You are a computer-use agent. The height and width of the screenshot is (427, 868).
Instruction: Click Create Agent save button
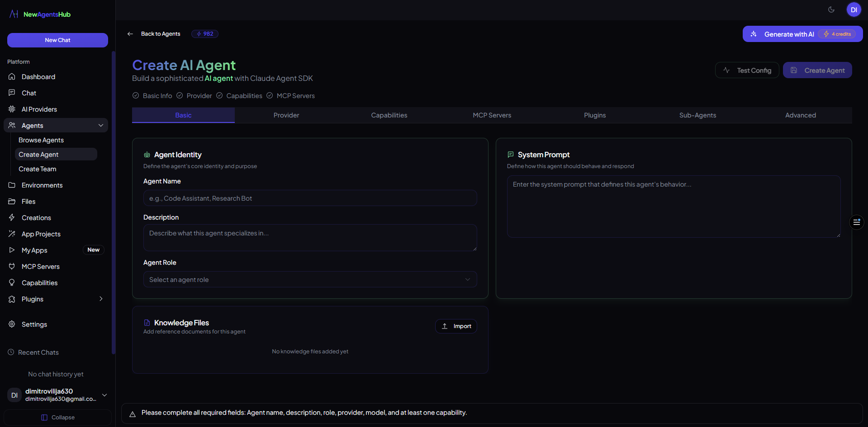click(x=817, y=70)
